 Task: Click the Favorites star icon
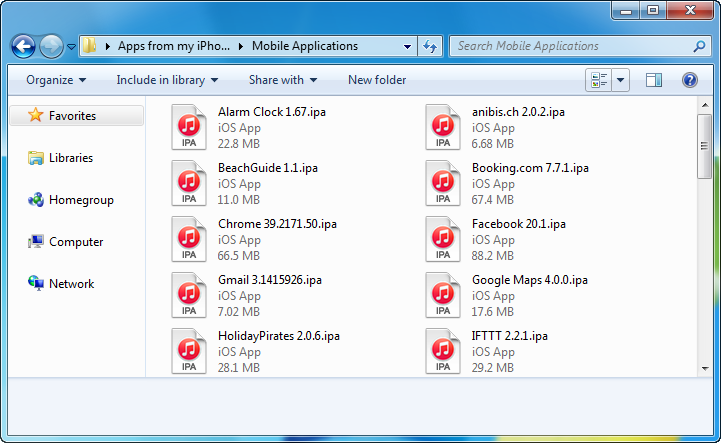coord(36,115)
